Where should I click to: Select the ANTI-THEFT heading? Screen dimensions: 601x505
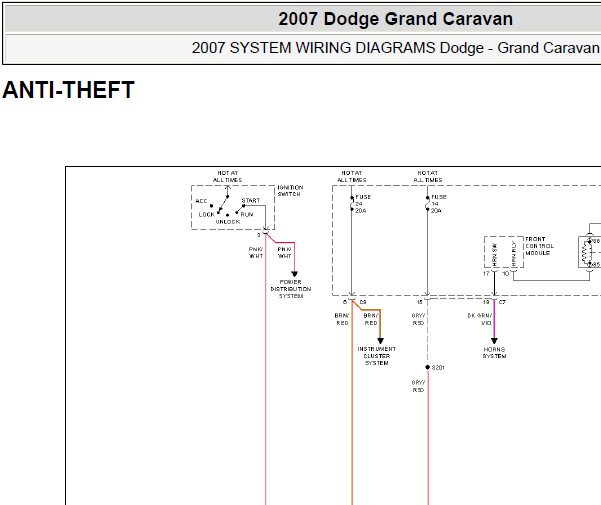[x=68, y=90]
